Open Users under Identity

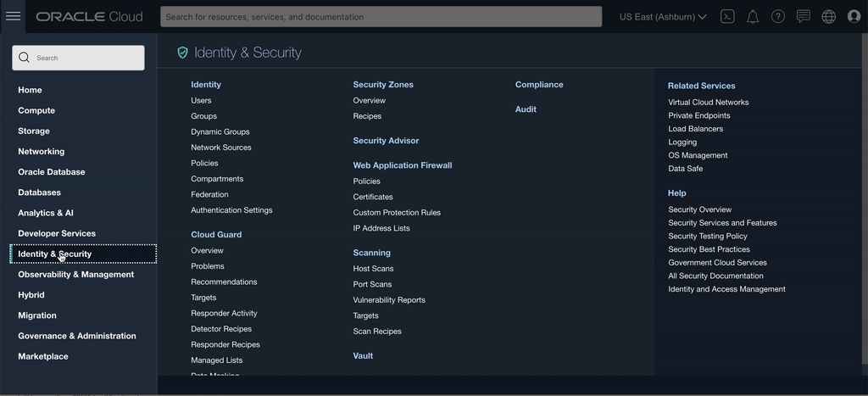(201, 100)
